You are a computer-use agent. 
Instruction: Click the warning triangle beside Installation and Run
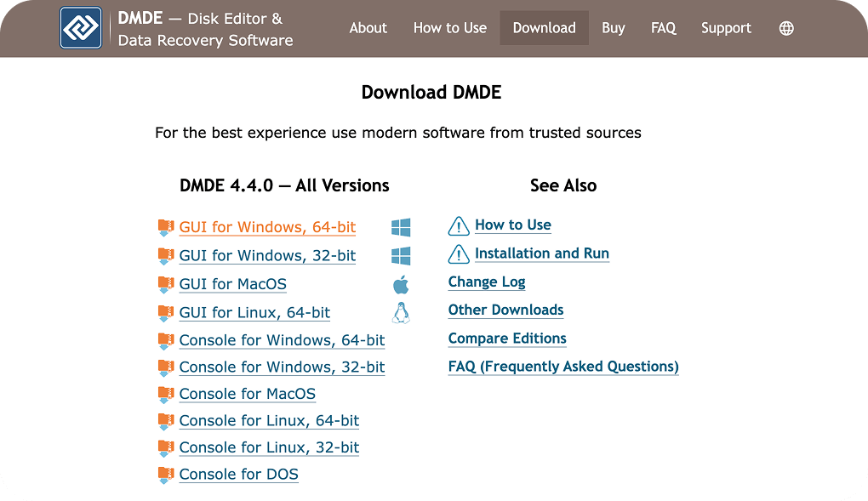458,253
